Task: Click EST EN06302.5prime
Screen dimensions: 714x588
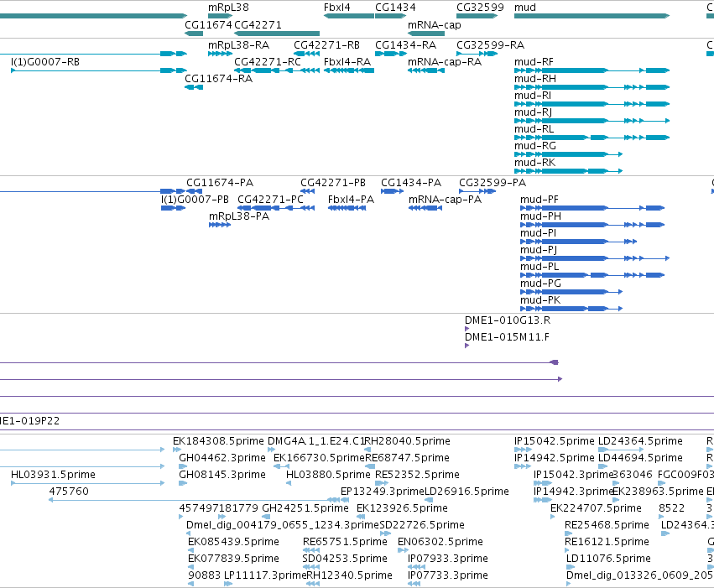Action: (x=403, y=550)
